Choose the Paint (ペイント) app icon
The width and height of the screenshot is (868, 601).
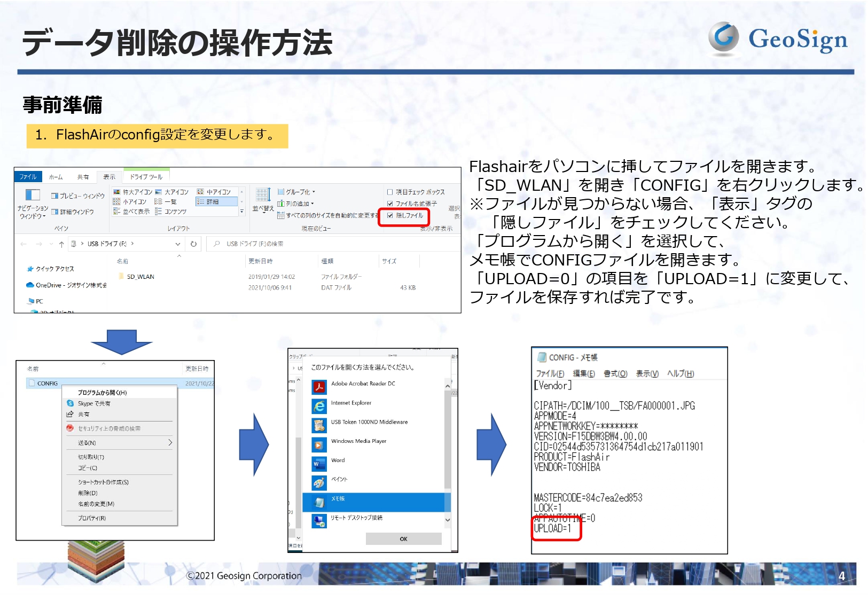[x=319, y=483]
